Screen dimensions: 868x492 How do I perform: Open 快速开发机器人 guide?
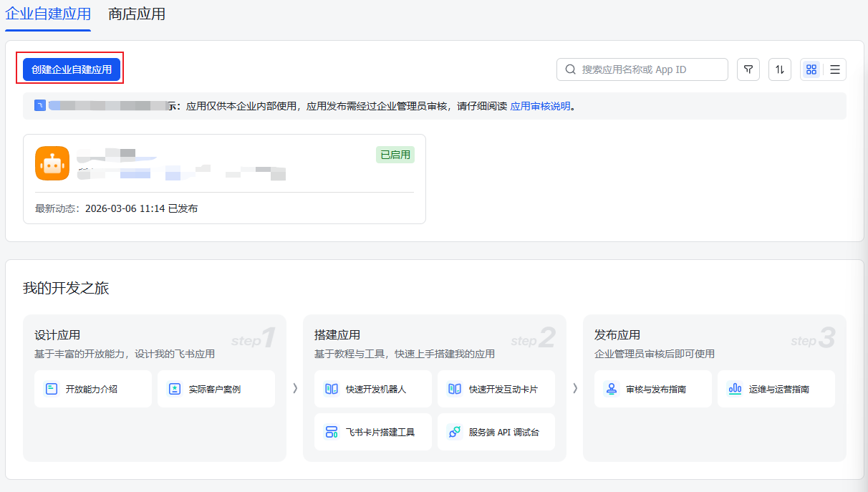point(373,389)
